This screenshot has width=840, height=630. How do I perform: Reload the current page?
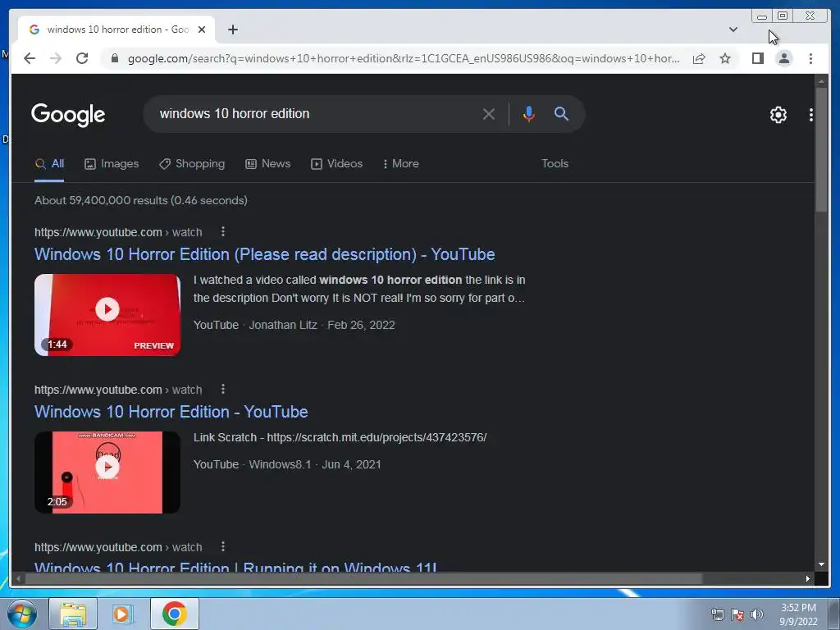click(x=82, y=58)
